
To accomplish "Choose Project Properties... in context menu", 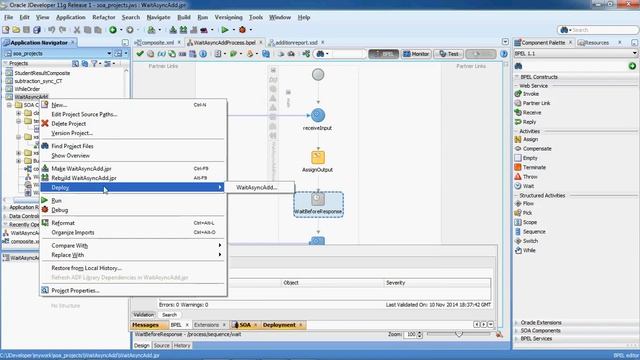I will tap(133, 291).
